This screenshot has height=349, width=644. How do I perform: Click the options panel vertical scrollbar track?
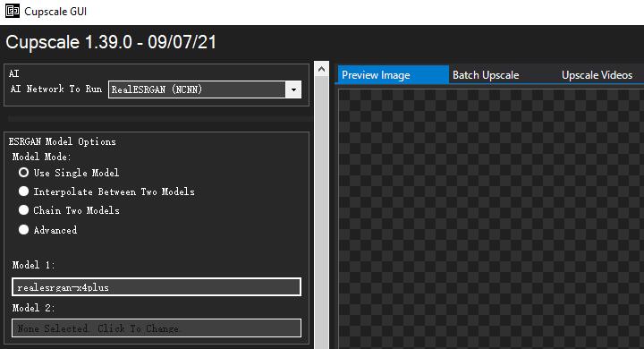click(322, 213)
